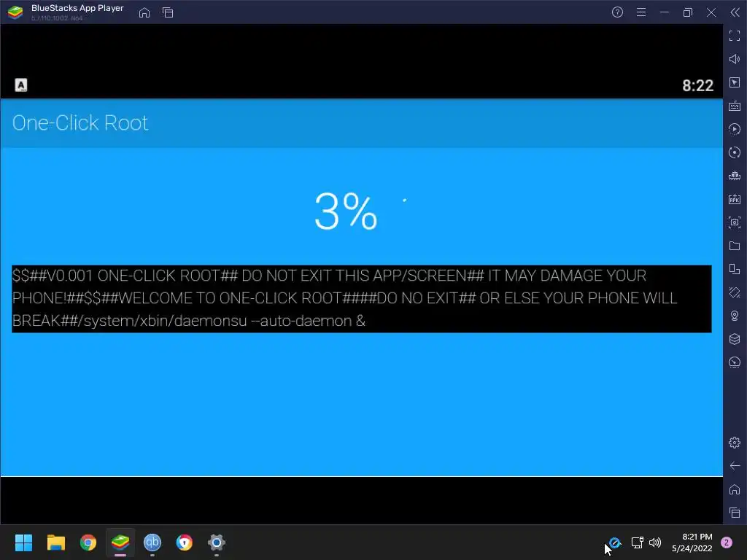Switch BlueStacks to full screen mode
747x560 pixels.
pyautogui.click(x=735, y=36)
